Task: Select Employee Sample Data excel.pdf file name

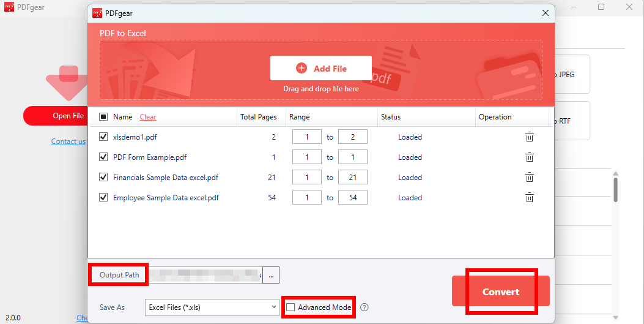Action: tap(166, 197)
